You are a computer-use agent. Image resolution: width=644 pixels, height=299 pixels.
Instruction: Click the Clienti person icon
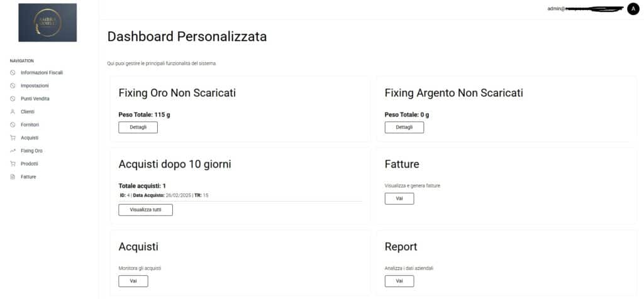click(13, 112)
